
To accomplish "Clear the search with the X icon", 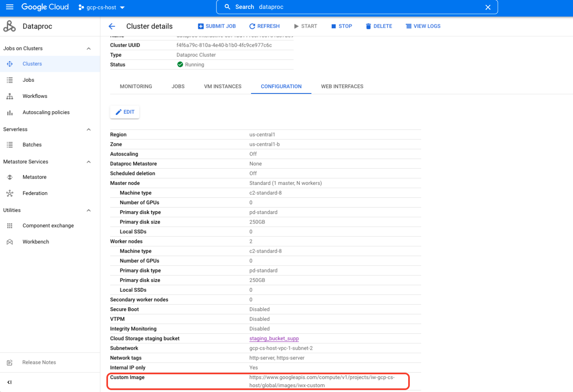I will (488, 7).
